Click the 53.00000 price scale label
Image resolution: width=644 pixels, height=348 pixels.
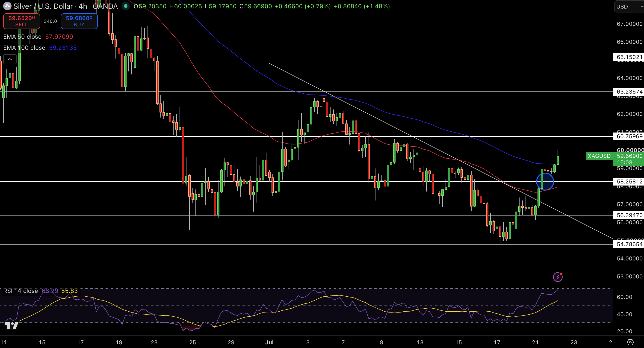[629, 277]
